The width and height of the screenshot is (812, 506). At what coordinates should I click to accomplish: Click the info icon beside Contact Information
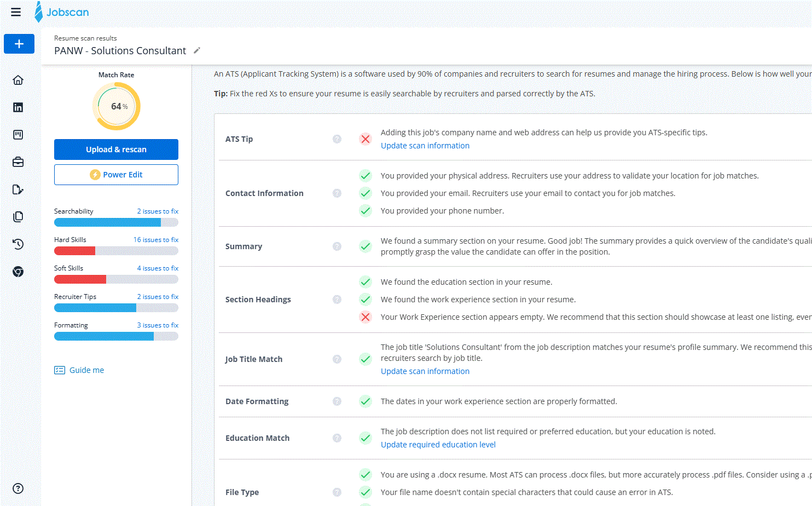coord(337,193)
